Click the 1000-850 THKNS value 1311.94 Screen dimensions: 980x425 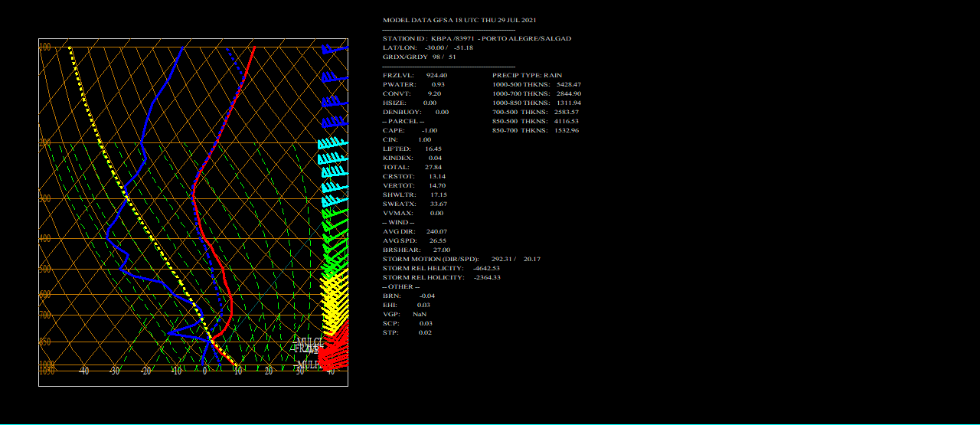569,103
